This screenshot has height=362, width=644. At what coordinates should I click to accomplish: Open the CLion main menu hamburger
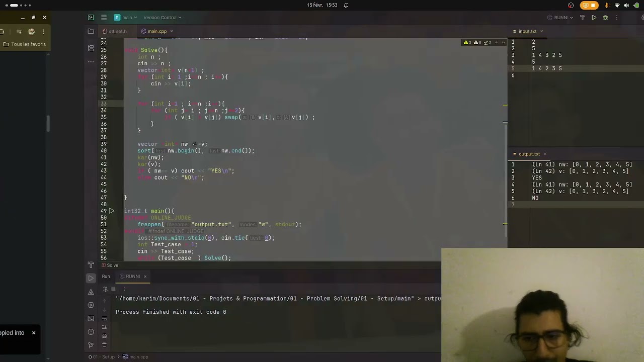104,17
